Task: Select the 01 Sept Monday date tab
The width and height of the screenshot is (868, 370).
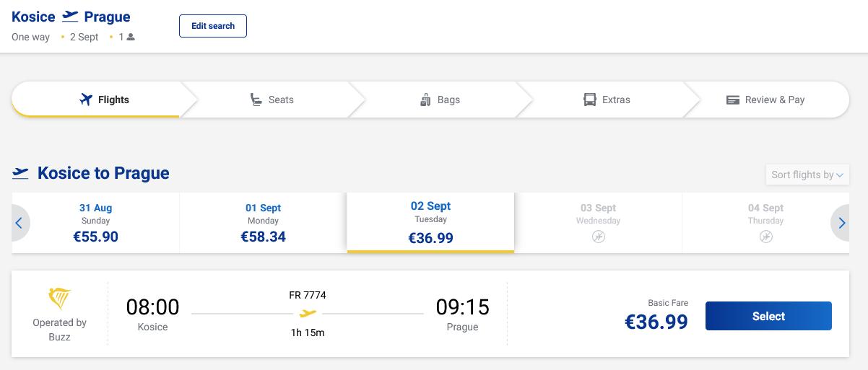Action: pos(263,223)
